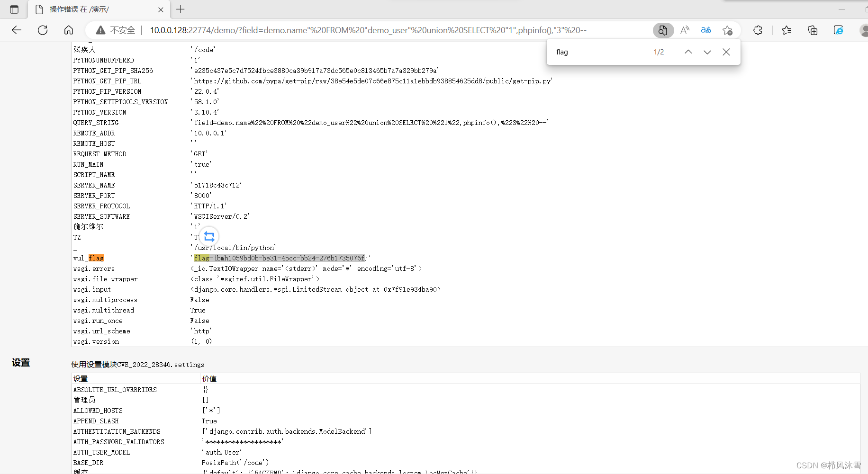Open the browser profile avatar
The height and width of the screenshot is (474, 868).
point(863,30)
